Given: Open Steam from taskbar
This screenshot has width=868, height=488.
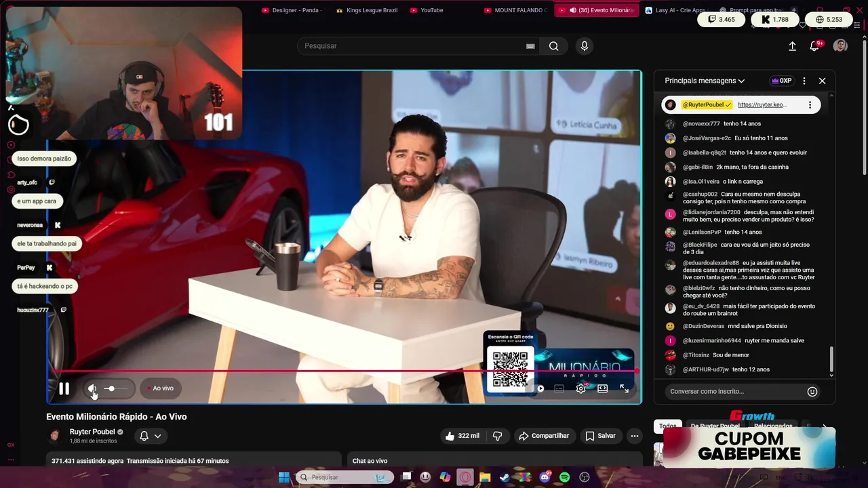Looking at the screenshot, I should pos(505,477).
